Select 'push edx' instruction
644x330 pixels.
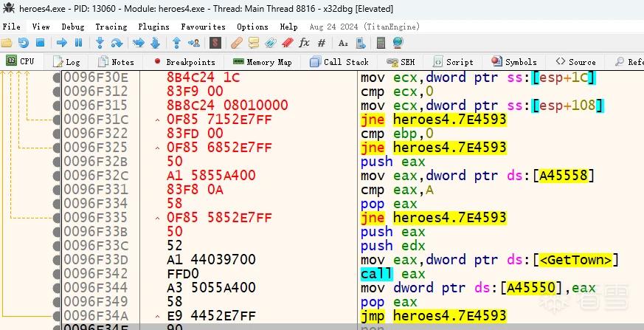[393, 246]
